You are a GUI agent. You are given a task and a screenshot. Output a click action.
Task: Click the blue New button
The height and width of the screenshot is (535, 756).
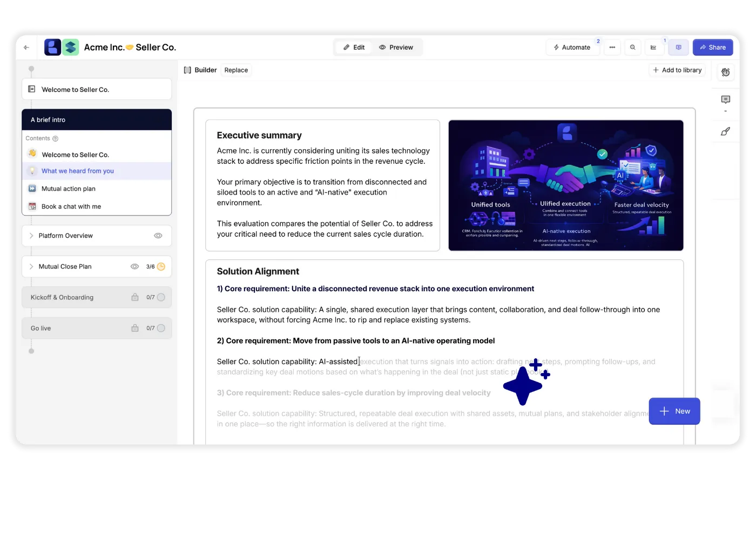click(x=674, y=411)
